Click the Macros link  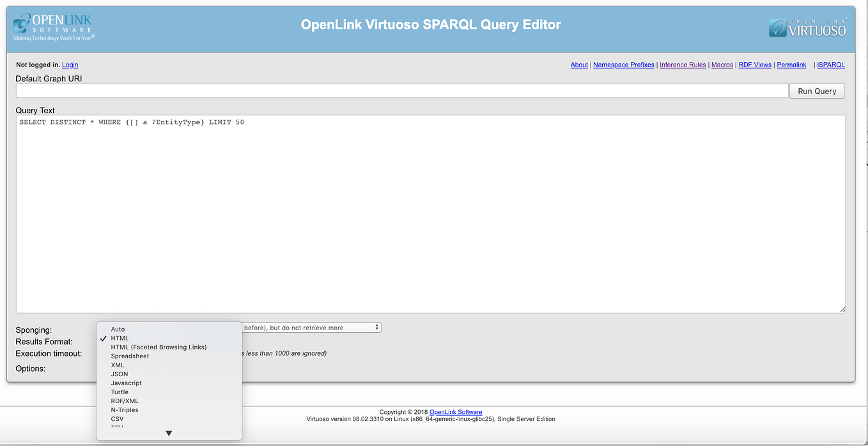click(x=722, y=65)
